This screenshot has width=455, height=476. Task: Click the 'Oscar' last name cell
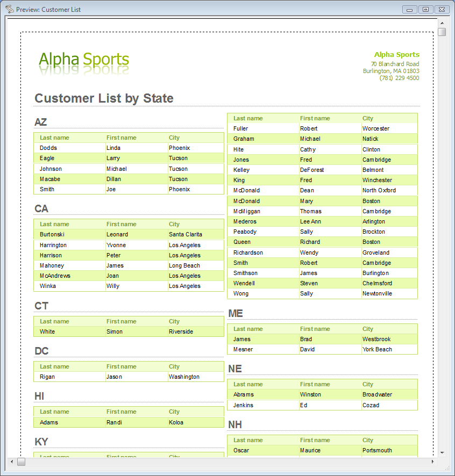(241, 450)
